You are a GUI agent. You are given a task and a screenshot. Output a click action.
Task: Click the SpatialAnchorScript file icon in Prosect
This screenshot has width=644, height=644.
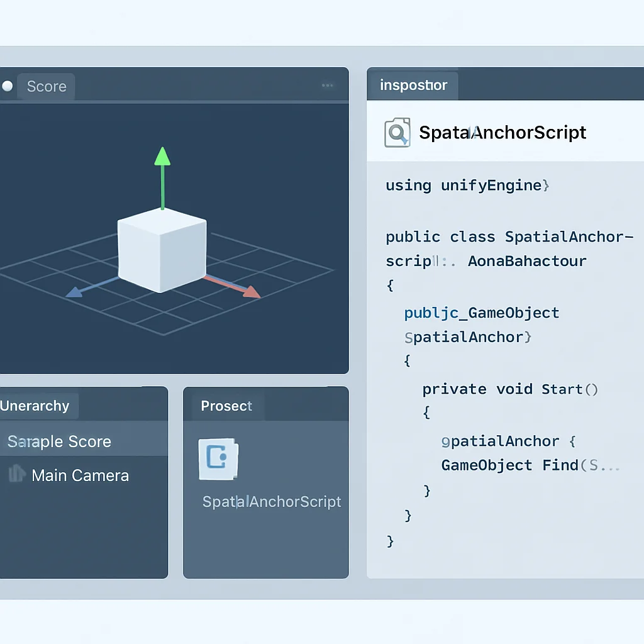point(218,459)
